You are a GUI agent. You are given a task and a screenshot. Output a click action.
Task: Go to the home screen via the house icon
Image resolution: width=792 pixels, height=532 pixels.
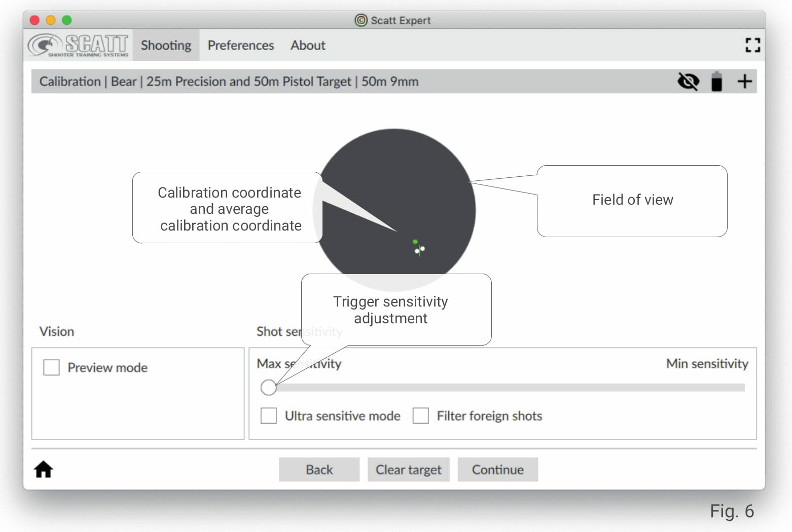pos(44,469)
